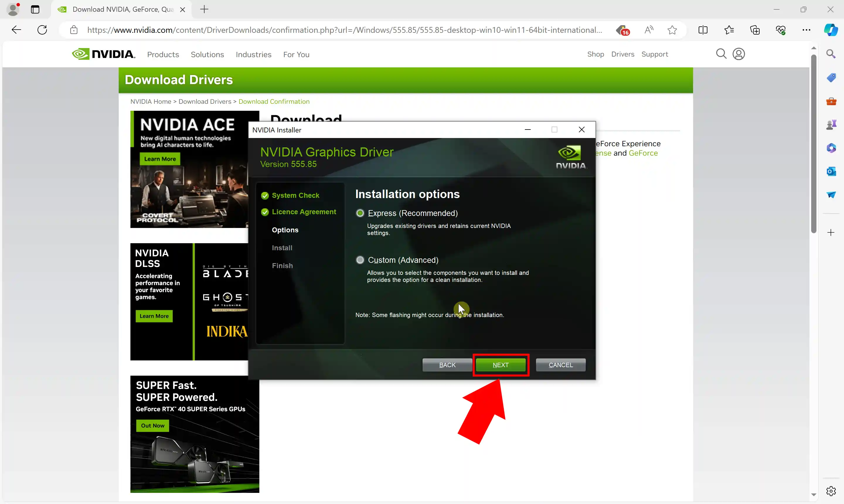Go to Shop link in header
Image resolution: width=844 pixels, height=504 pixels.
click(x=595, y=54)
